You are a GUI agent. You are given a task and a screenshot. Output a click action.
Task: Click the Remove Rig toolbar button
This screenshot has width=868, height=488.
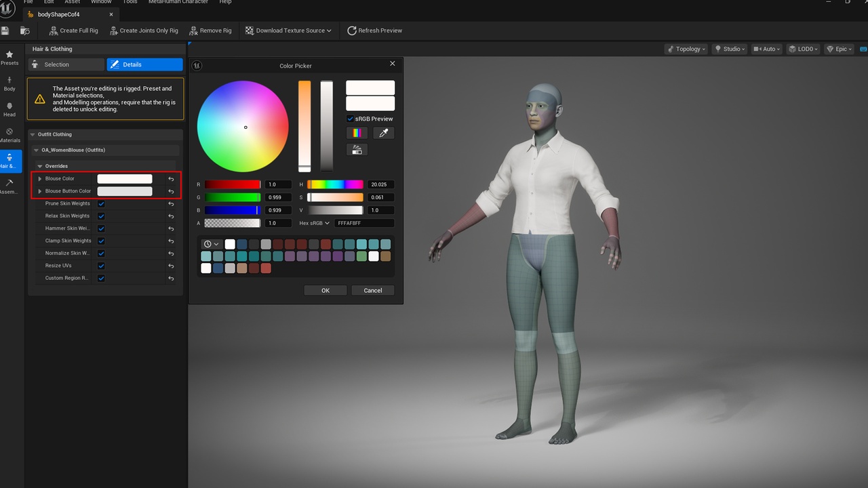point(210,30)
